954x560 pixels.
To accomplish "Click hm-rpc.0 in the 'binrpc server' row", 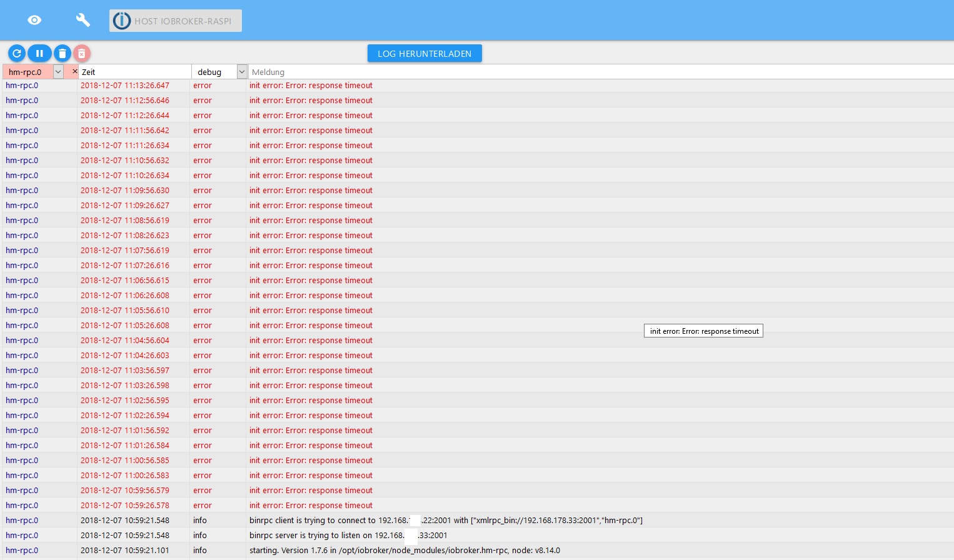I will click(22, 536).
